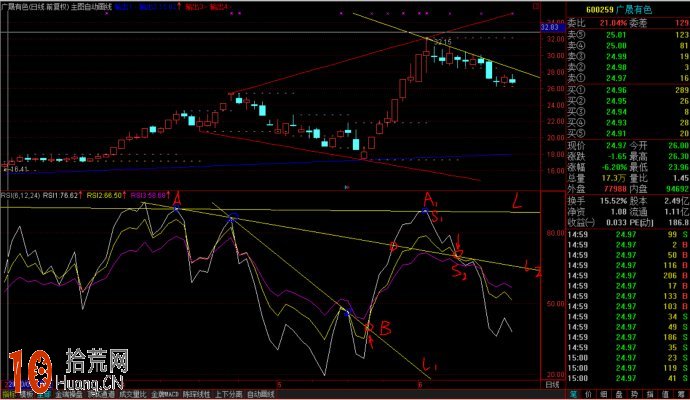The width and height of the screenshot is (690, 400).
Task: Select the 15:00 tick with volume 119
Action: pyautogui.click(x=628, y=368)
